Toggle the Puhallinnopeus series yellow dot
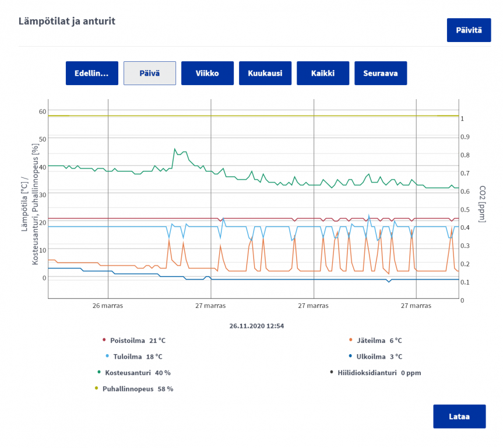This screenshot has width=503, height=448. tap(96, 388)
